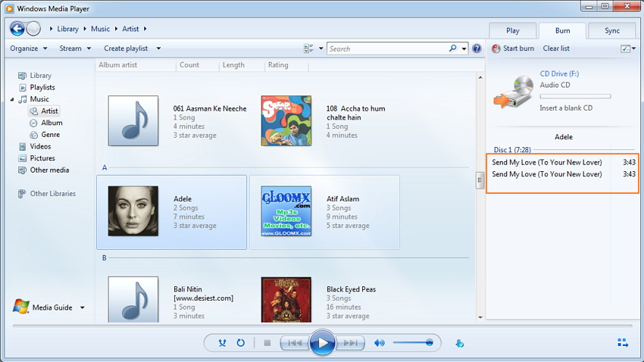Switch to the Burn tab

pyautogui.click(x=562, y=30)
